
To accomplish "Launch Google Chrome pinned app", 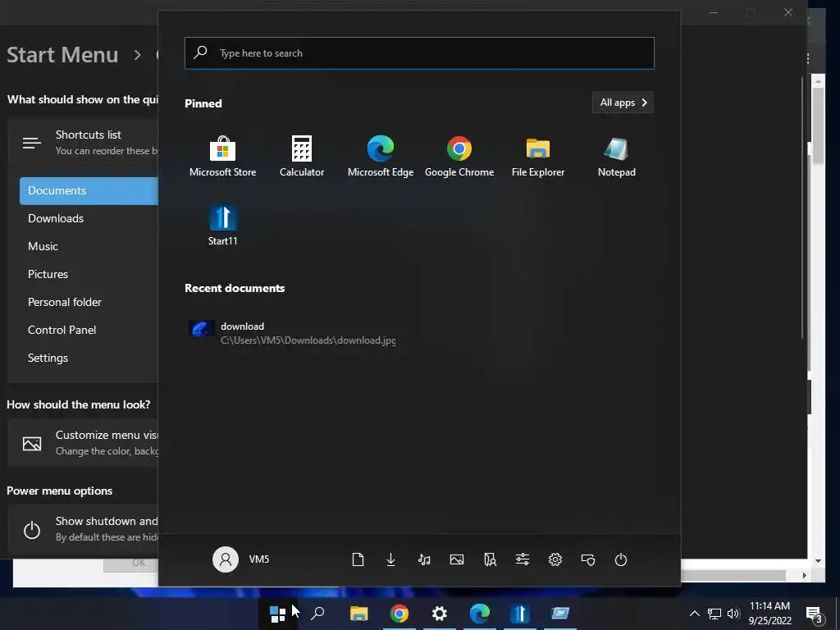I will point(459,156).
